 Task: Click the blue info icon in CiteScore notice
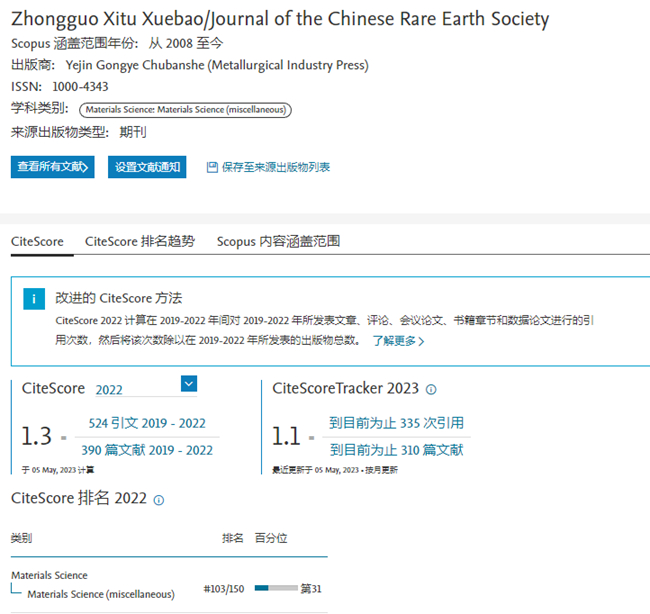click(x=35, y=299)
